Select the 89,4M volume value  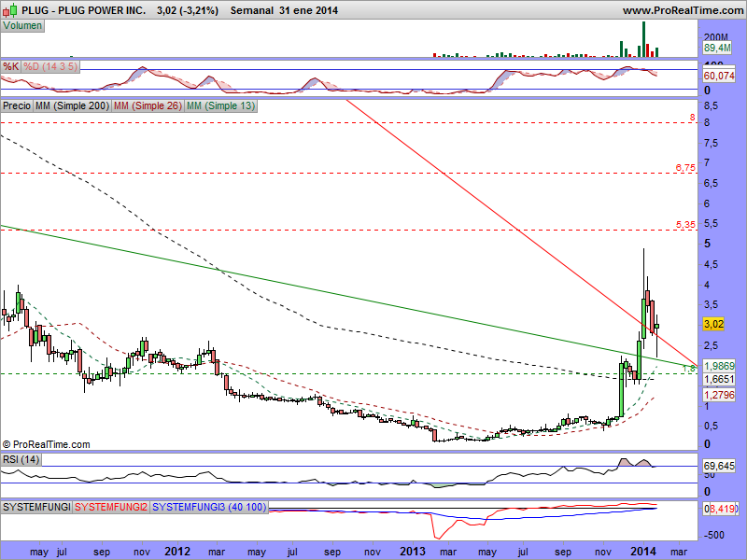[717, 48]
